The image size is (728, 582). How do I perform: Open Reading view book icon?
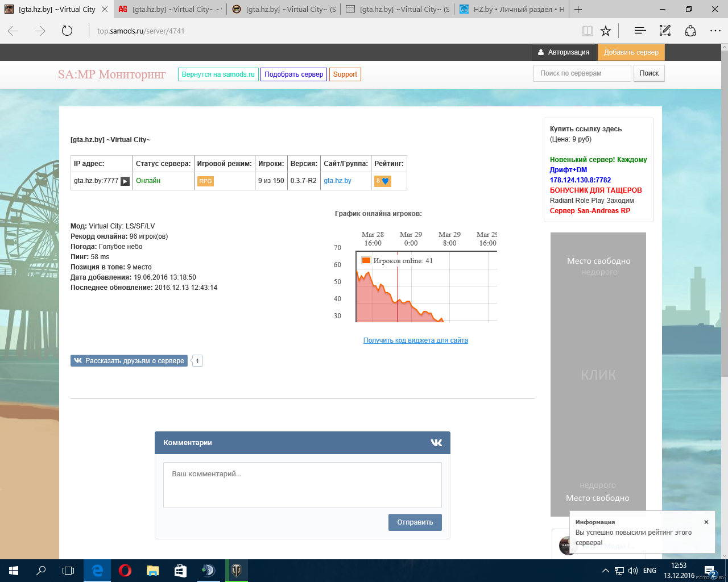588,31
